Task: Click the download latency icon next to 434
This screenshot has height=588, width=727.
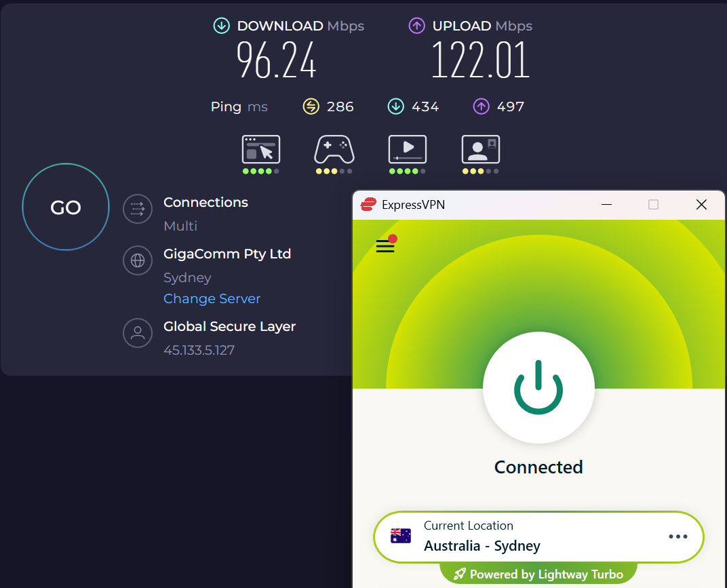Action: [x=396, y=106]
